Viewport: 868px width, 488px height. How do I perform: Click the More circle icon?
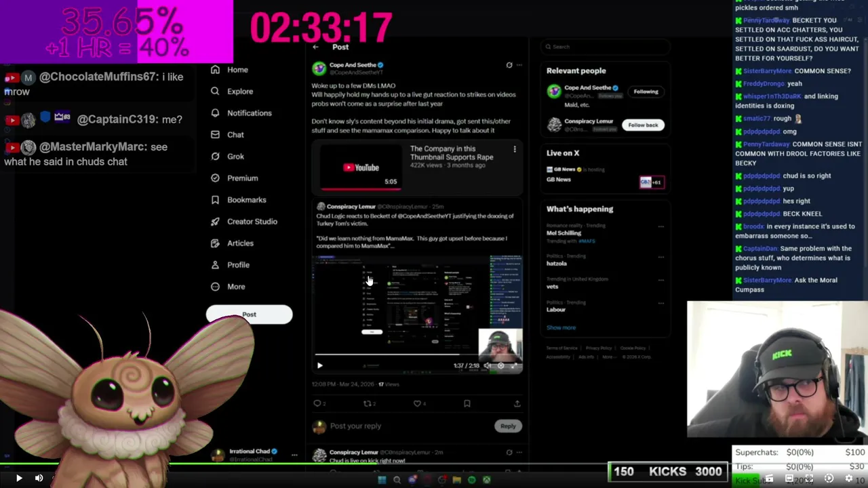tap(215, 287)
